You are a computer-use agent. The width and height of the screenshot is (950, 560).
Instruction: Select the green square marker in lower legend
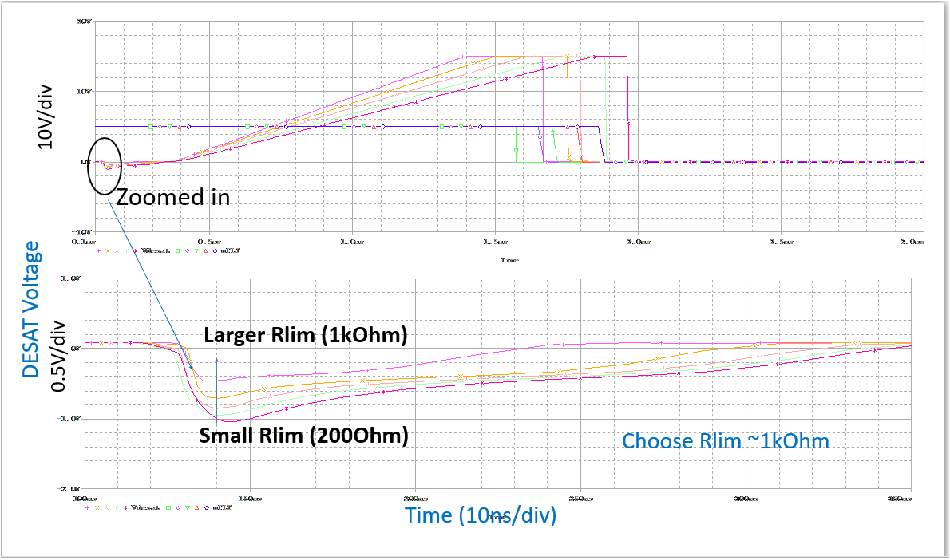[168, 507]
